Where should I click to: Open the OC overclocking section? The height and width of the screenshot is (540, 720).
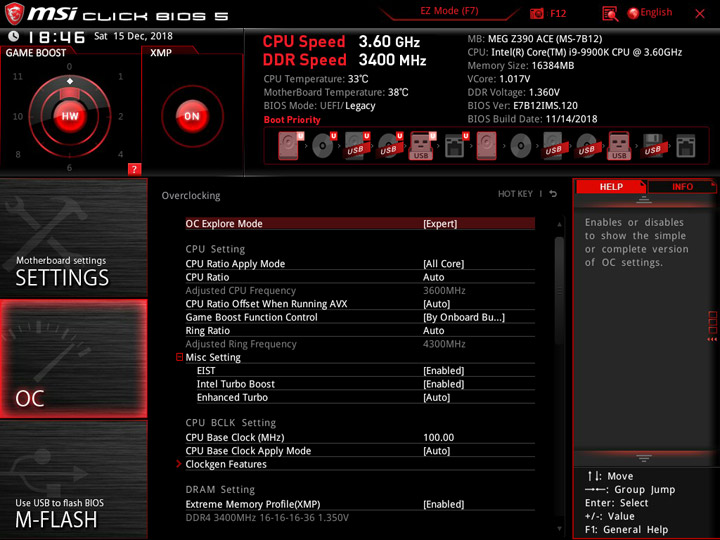[73, 359]
